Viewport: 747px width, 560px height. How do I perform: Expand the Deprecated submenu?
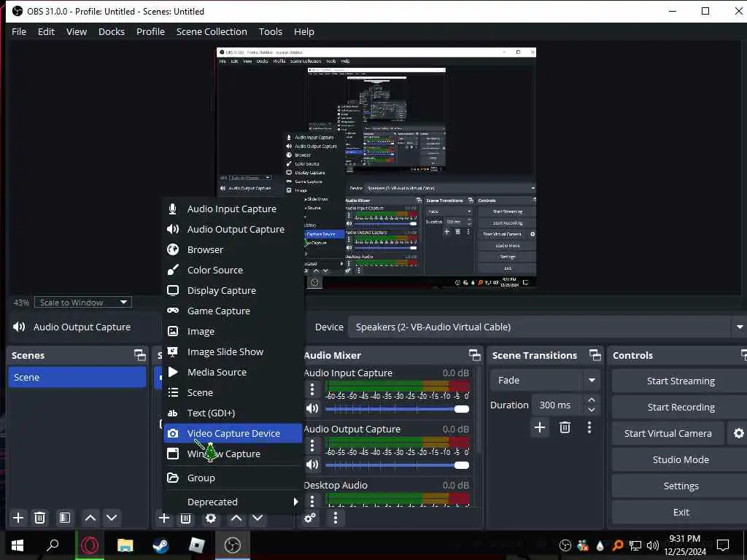coord(233,502)
